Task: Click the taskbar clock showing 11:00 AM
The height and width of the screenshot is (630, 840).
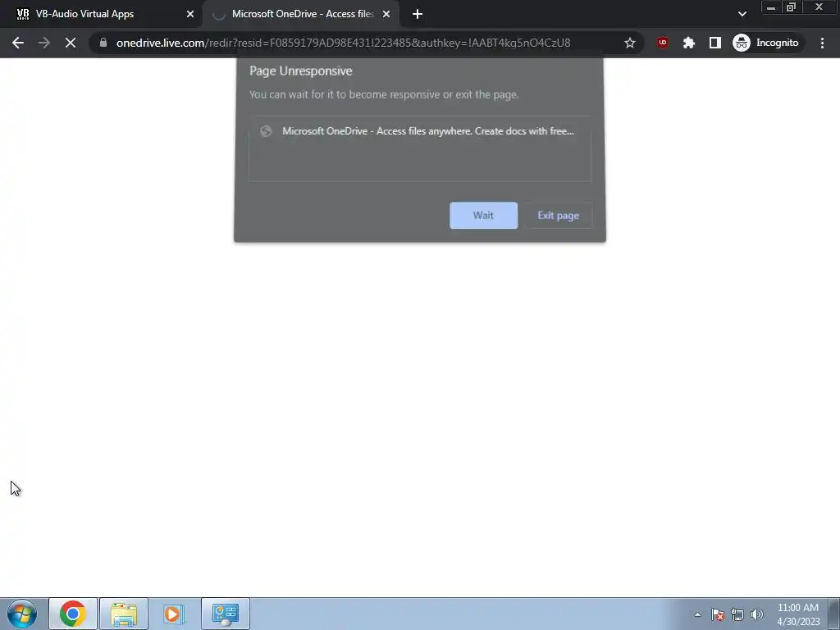Action: tap(798, 614)
